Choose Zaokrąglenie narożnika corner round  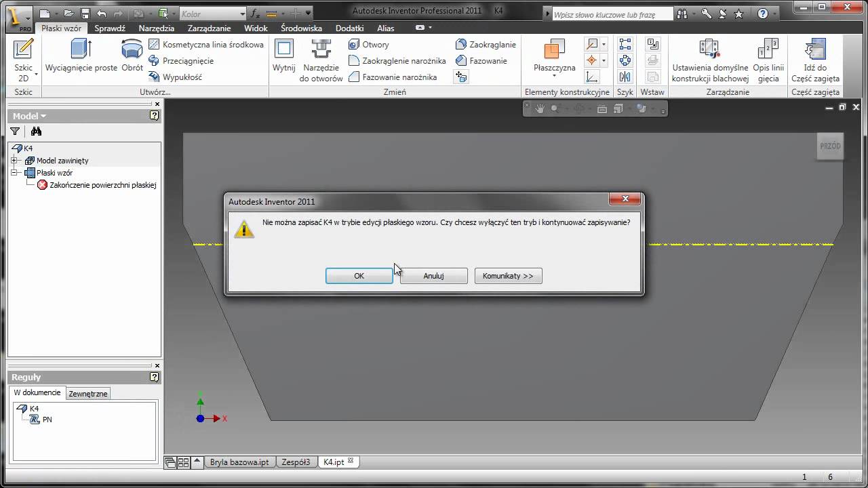397,61
